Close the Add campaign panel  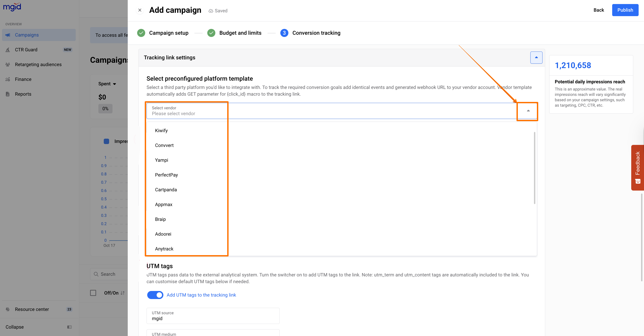(x=140, y=10)
